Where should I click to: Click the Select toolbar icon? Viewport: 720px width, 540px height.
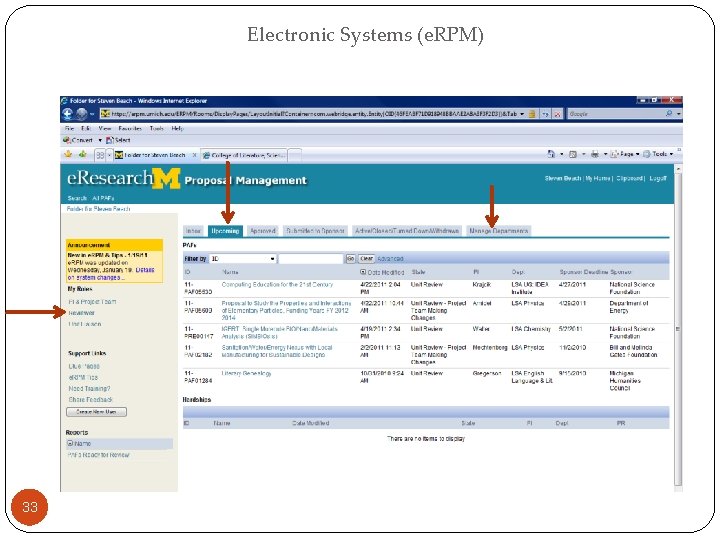point(109,140)
